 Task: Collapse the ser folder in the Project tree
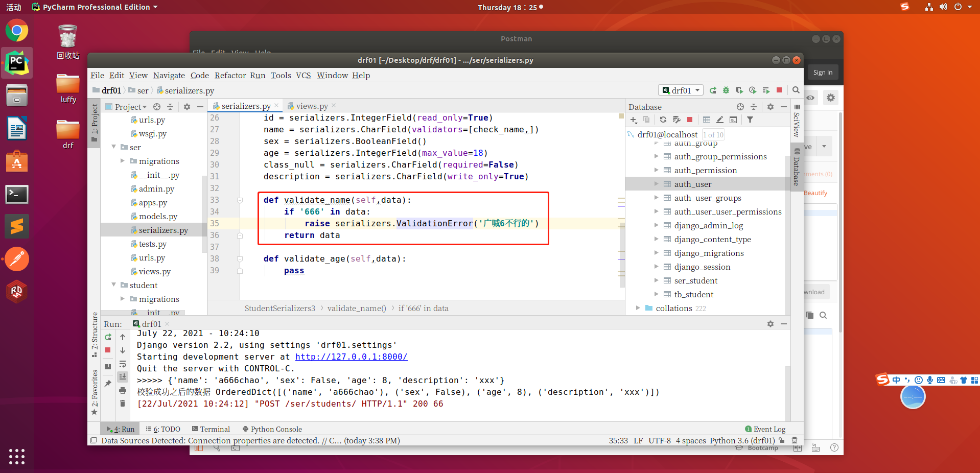[x=114, y=147]
